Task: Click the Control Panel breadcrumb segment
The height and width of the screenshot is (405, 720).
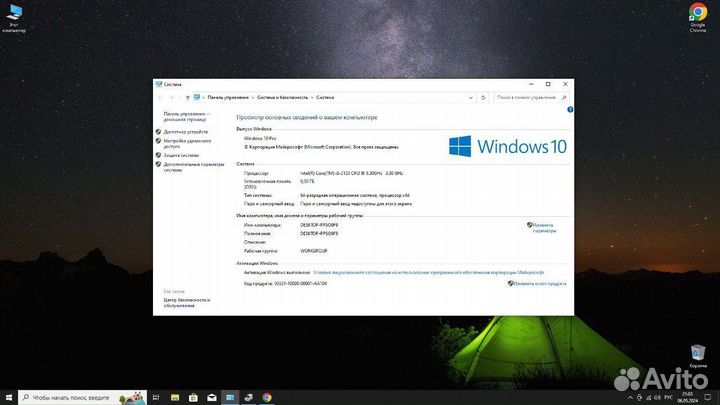Action: pos(228,97)
